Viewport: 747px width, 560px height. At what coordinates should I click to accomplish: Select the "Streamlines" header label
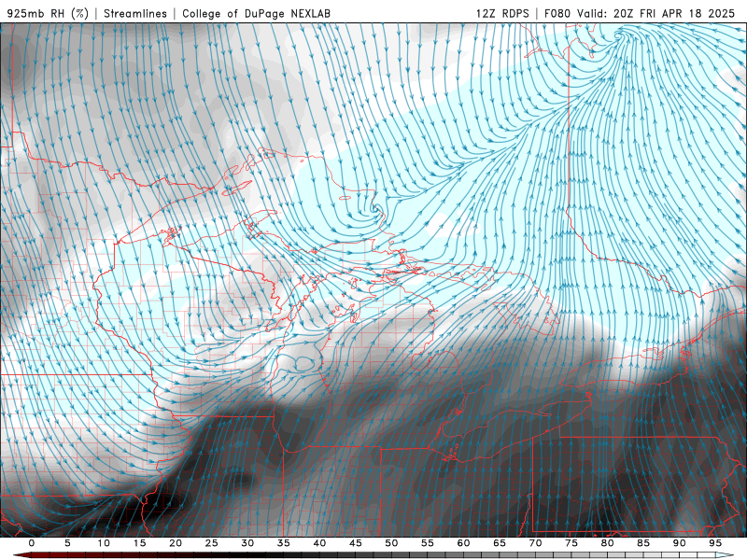tap(135, 13)
